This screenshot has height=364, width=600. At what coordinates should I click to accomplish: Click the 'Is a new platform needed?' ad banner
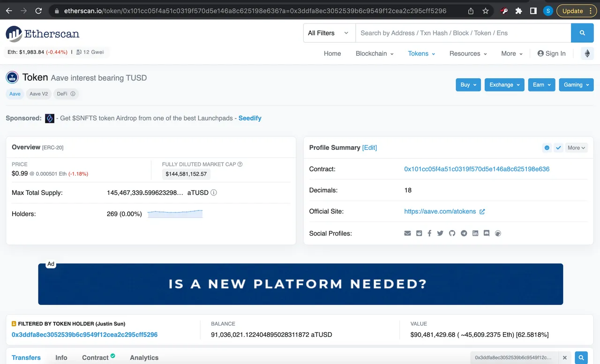tap(300, 284)
